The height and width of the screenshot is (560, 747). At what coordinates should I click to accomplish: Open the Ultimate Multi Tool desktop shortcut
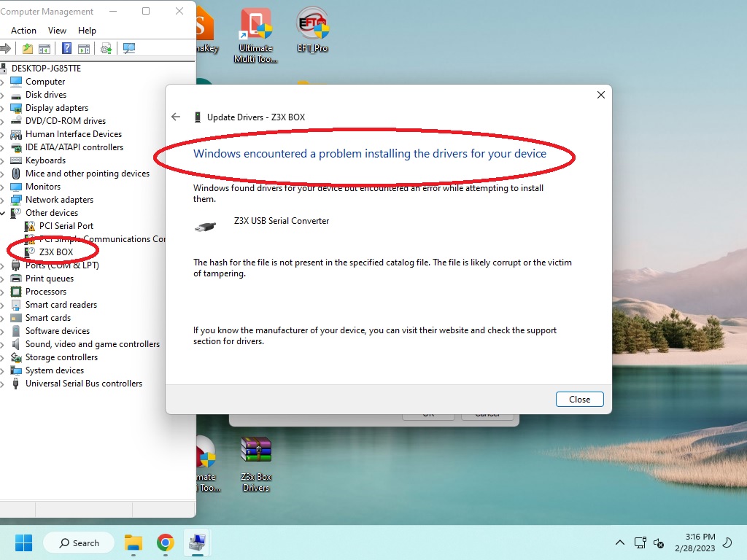pos(256,35)
